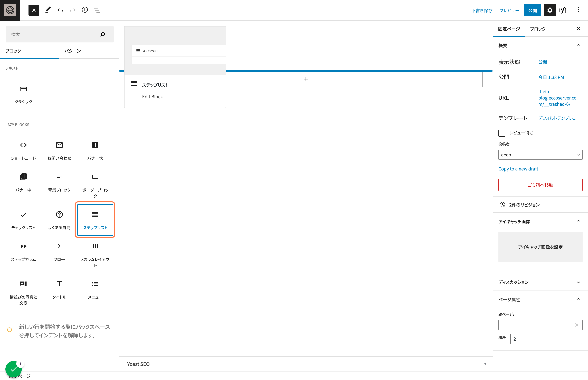Open the プレビュー preview
588x380 pixels.
point(509,10)
